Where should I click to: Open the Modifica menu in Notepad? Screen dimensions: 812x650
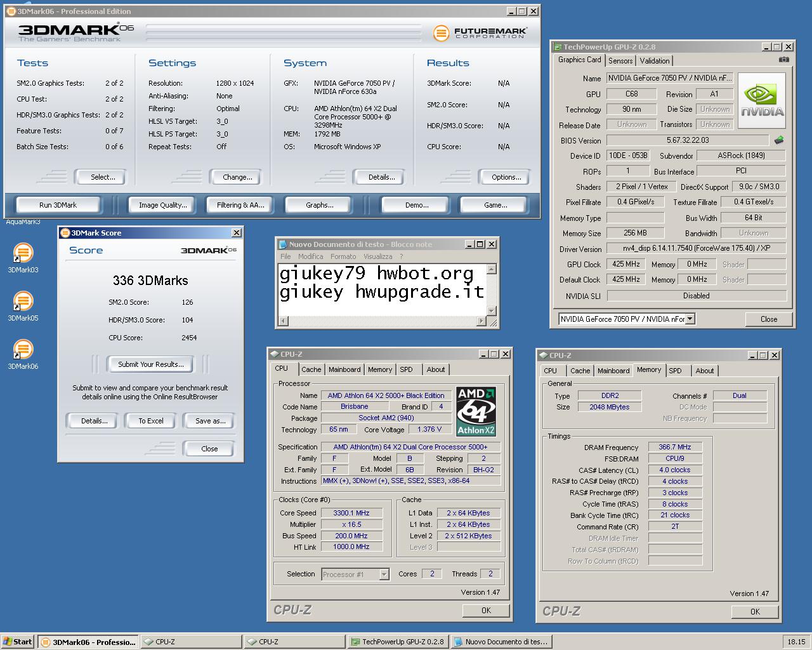[310, 256]
